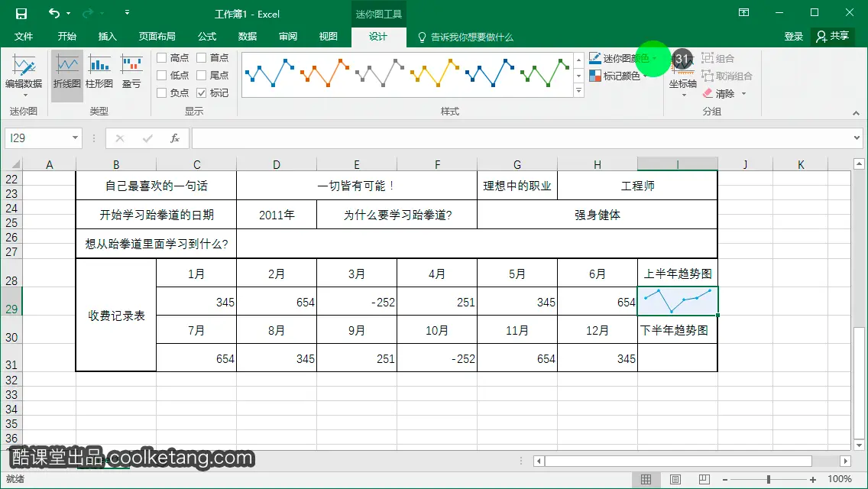Click the Insert Function fx icon
868x489 pixels.
tap(175, 138)
